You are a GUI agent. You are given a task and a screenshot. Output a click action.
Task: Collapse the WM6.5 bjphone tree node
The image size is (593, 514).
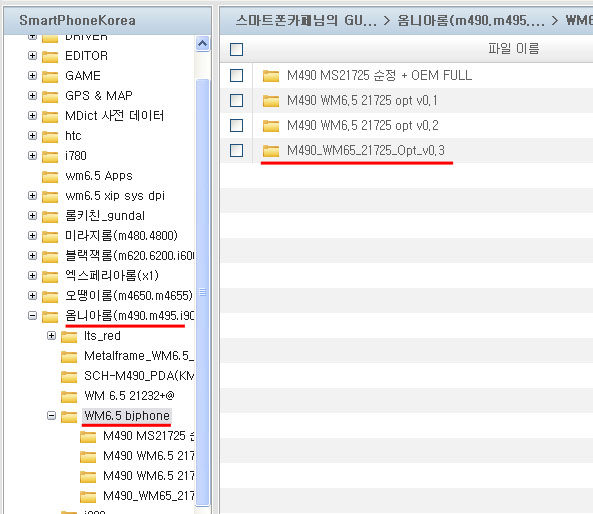click(51, 416)
